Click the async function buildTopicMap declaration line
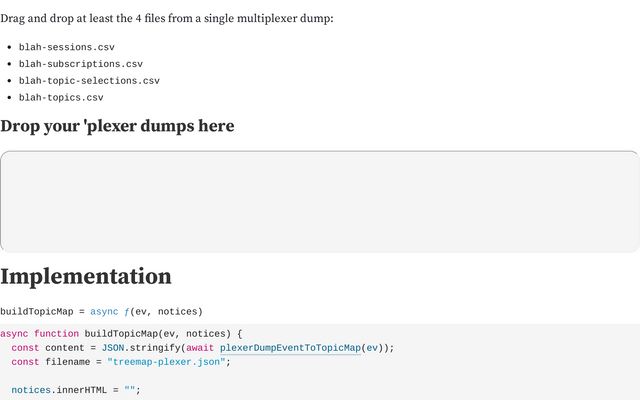The width and height of the screenshot is (640, 400). coord(121,334)
